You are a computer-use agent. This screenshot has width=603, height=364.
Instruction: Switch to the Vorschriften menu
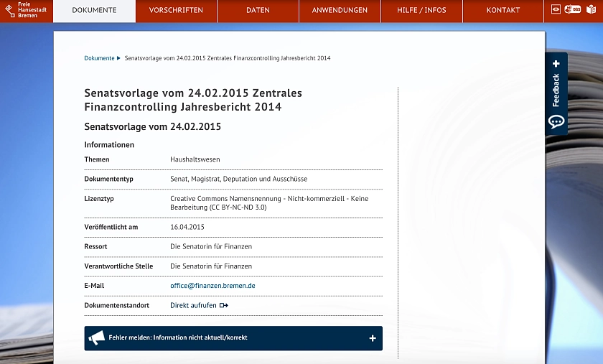tap(176, 11)
